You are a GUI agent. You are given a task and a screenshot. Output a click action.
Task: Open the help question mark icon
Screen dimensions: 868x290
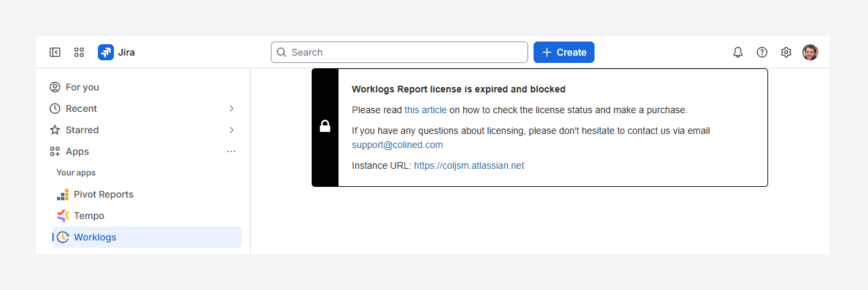pos(762,52)
